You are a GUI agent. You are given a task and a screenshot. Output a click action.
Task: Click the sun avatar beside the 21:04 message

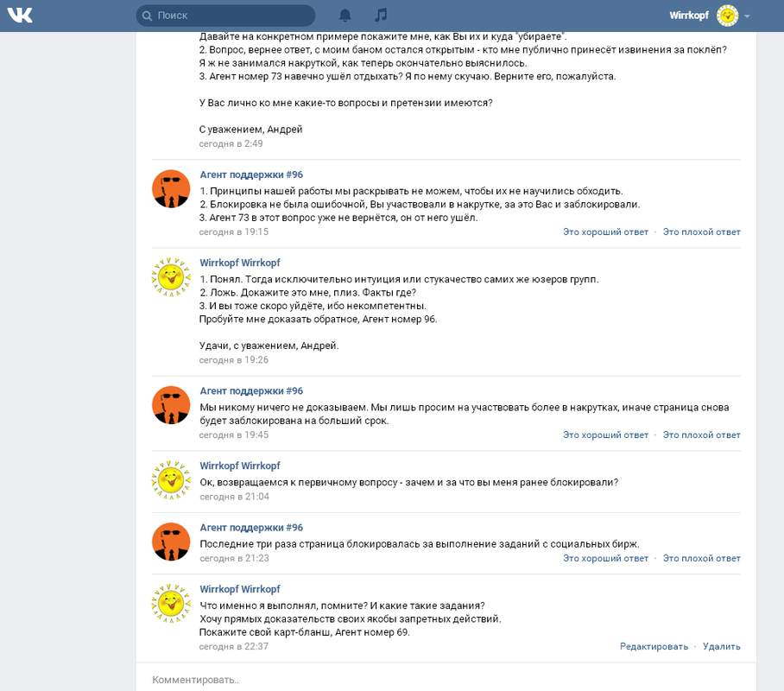click(x=171, y=480)
